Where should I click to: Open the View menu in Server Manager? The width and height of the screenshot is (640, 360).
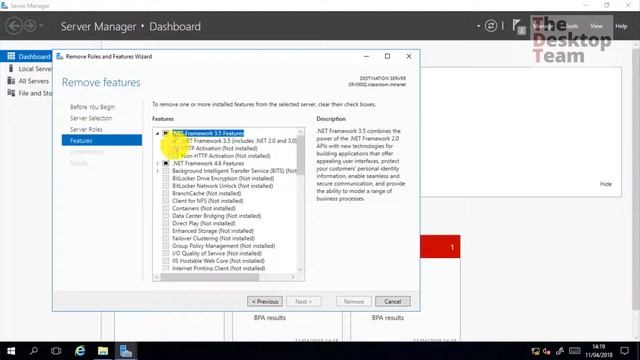pyautogui.click(x=596, y=26)
